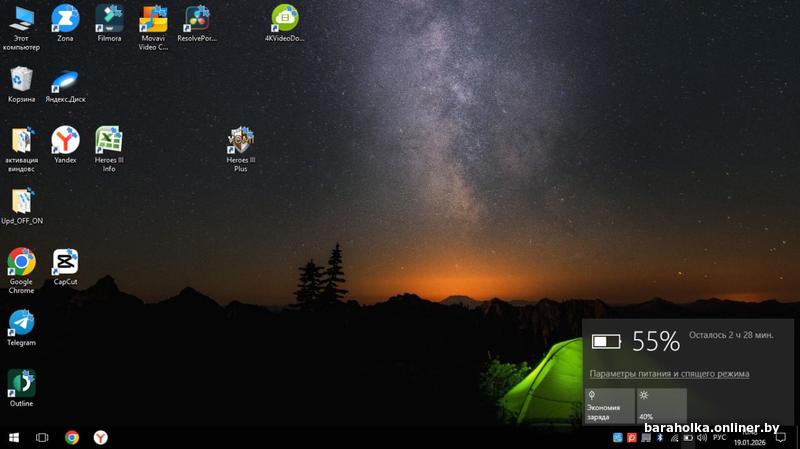Toggle the 'Экономия заряда' battery saver tile
The image size is (800, 449).
609,406
